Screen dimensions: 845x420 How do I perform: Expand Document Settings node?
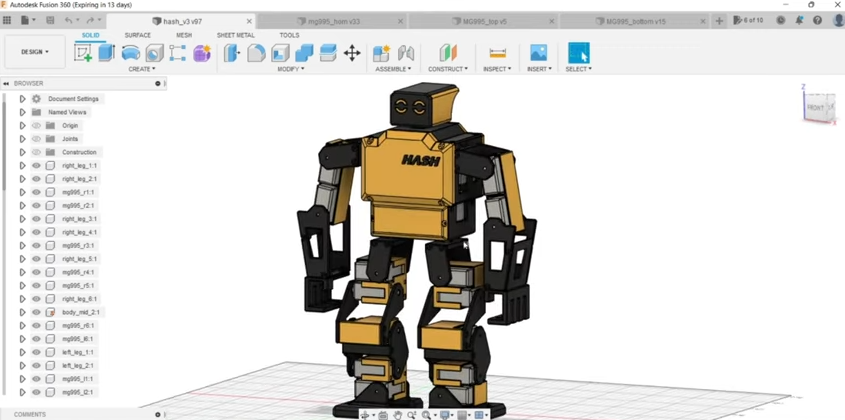point(23,99)
